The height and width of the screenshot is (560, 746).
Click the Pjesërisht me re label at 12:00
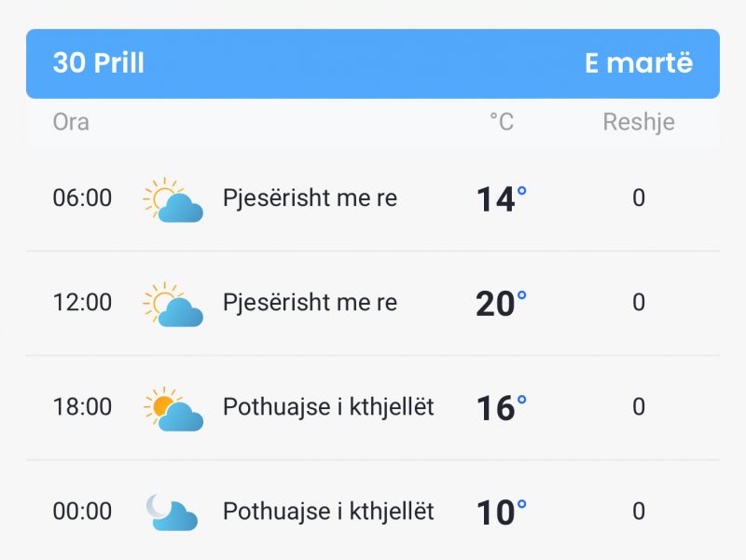(x=310, y=303)
